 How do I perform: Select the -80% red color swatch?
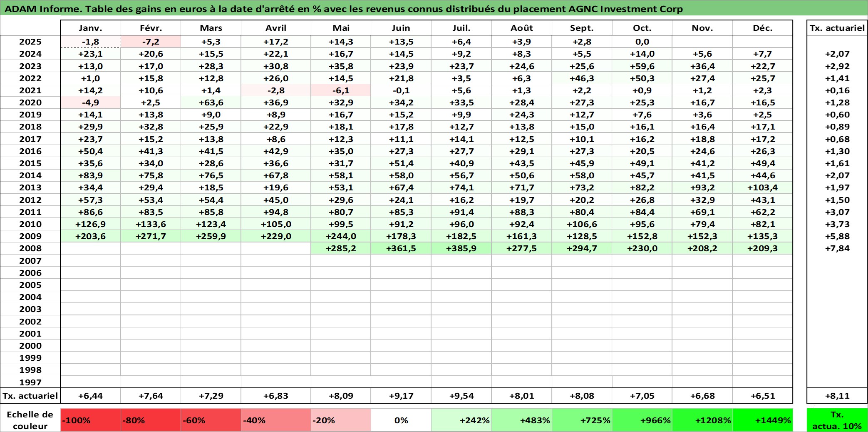click(151, 420)
